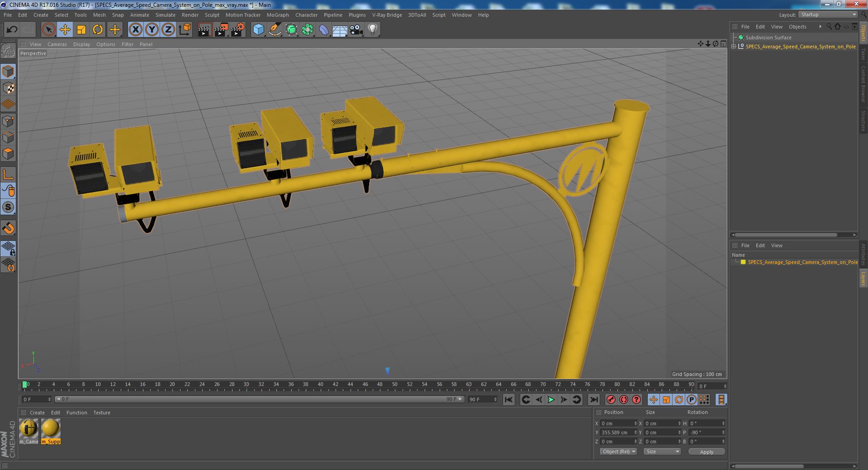868x470 pixels.
Task: Open material manager Texture menu
Action: [102, 413]
